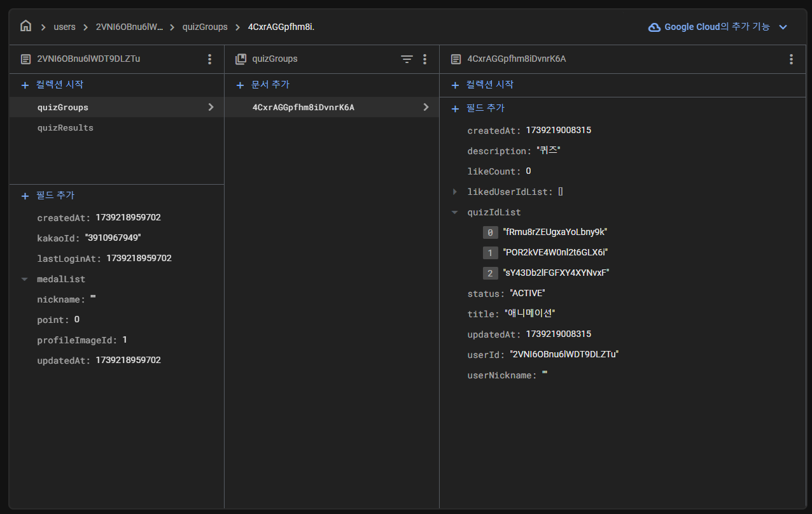Select the description value "퀴즈"
This screenshot has width=812, height=514.
548,151
